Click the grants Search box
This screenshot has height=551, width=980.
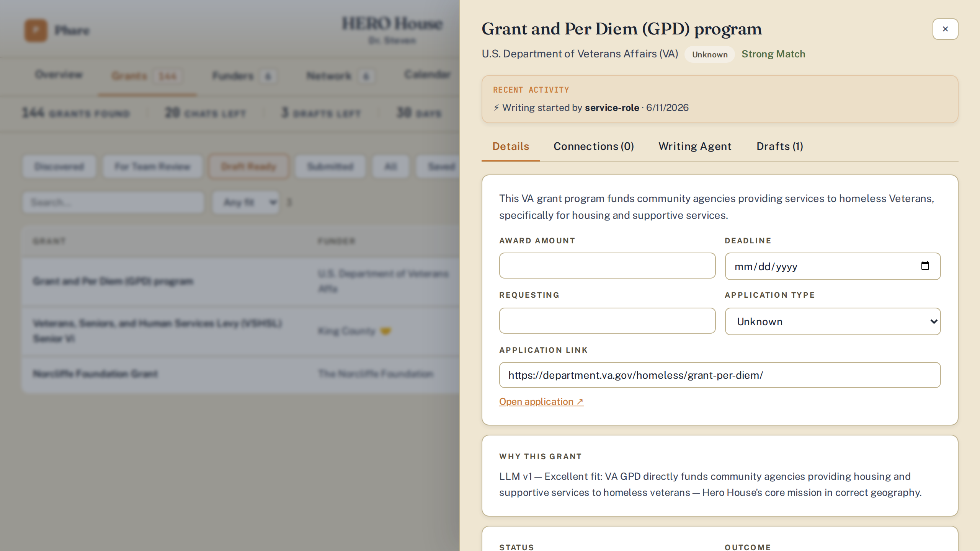coord(113,202)
